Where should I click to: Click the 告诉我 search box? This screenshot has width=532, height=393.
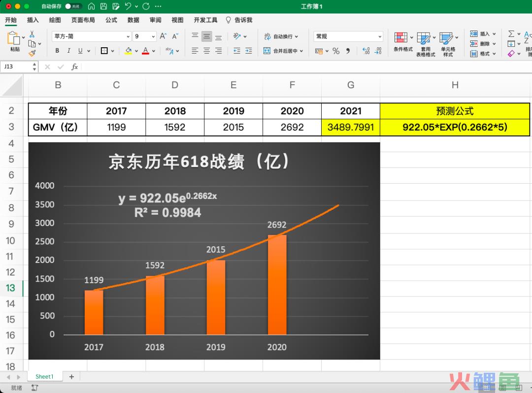239,20
